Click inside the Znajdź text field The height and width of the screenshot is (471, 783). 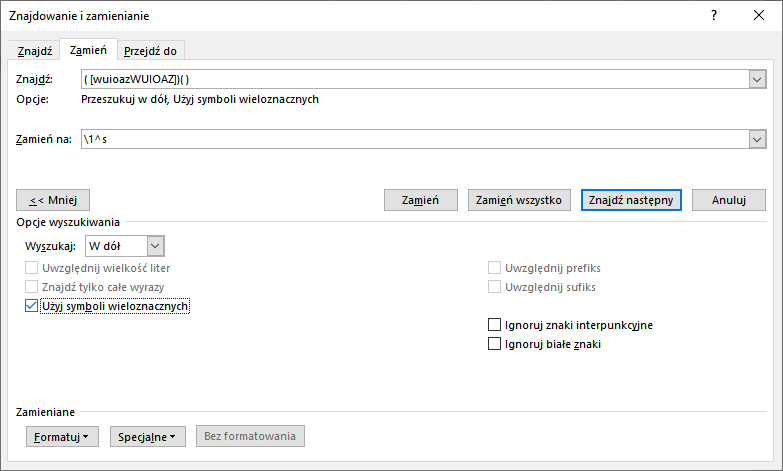coord(410,79)
